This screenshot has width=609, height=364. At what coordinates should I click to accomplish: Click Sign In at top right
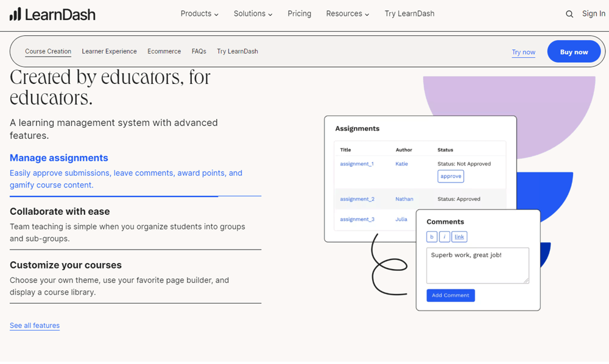tap(593, 13)
